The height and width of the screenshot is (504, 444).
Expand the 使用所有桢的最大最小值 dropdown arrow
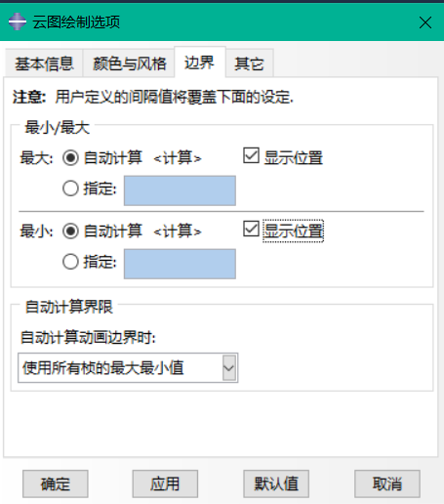pos(229,368)
